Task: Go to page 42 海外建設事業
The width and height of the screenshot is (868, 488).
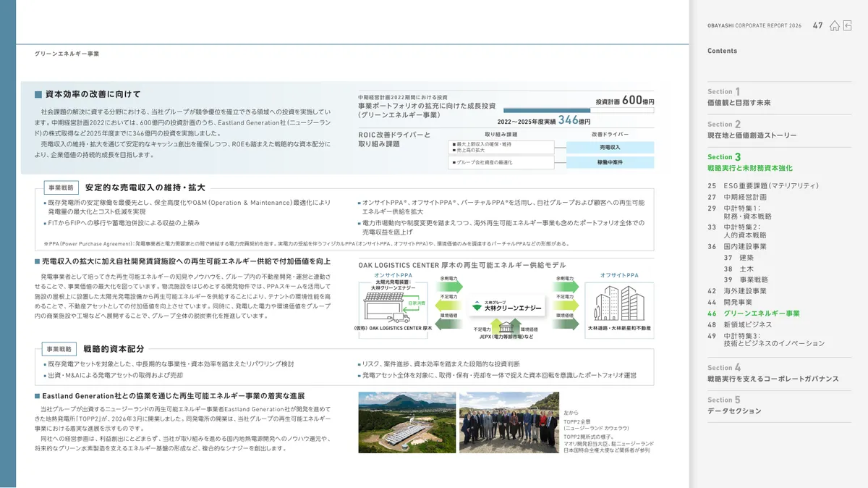Action: coord(737,291)
